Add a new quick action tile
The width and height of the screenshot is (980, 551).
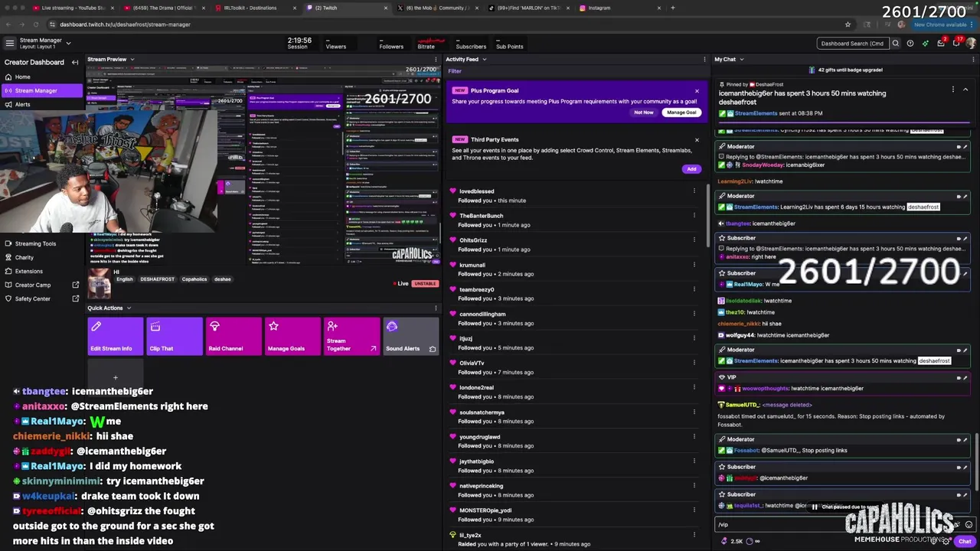click(x=115, y=377)
